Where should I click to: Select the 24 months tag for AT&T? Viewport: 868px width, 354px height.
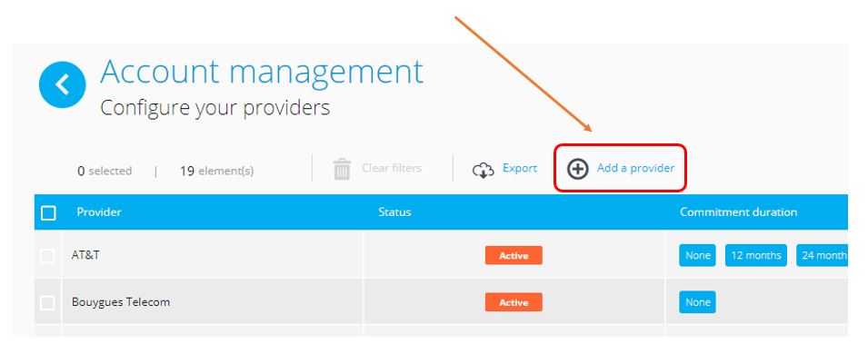822,256
